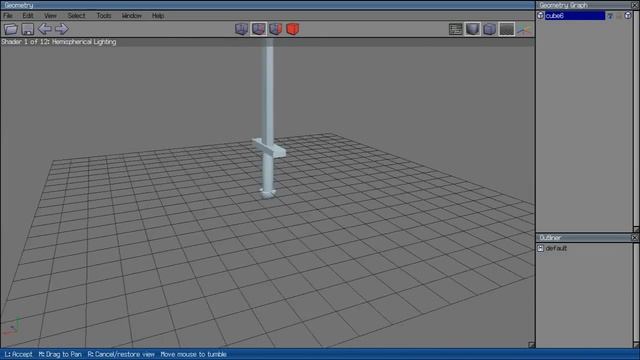Open the Select menu
This screenshot has width=640, height=360.
point(76,16)
